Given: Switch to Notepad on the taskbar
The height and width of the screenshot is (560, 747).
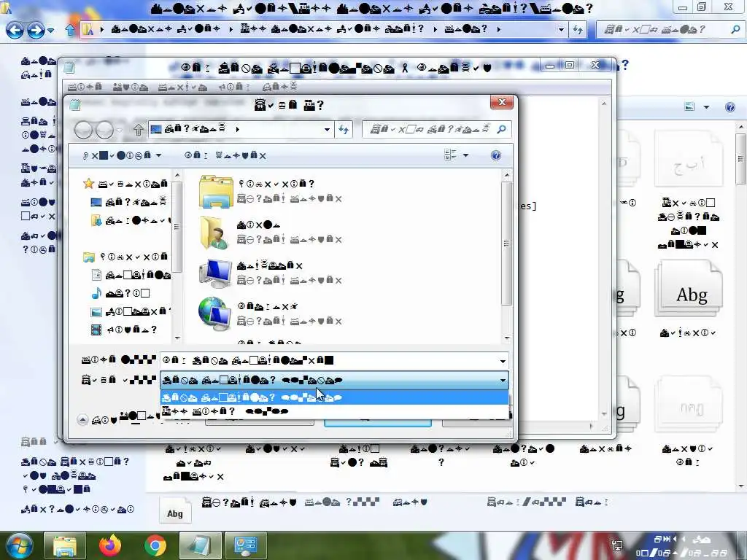Looking at the screenshot, I should [201, 545].
